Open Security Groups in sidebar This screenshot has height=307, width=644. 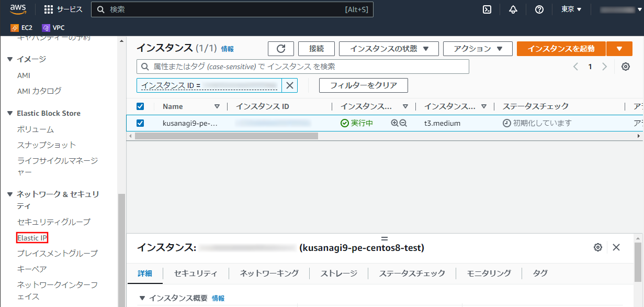(x=54, y=222)
